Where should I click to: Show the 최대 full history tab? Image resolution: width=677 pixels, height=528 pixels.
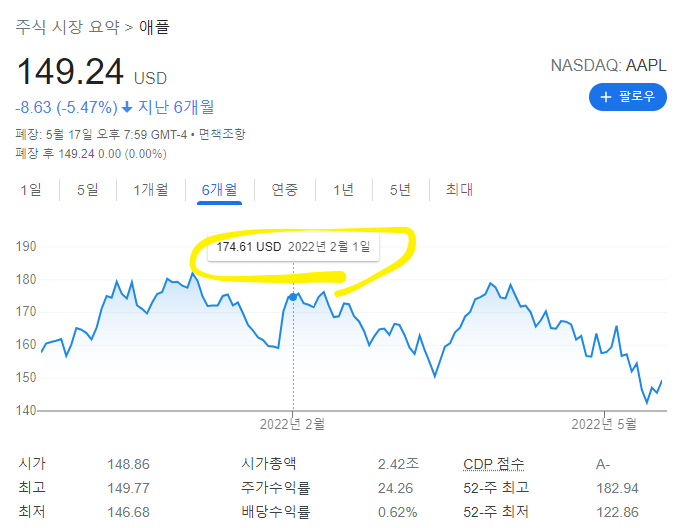coord(459,190)
